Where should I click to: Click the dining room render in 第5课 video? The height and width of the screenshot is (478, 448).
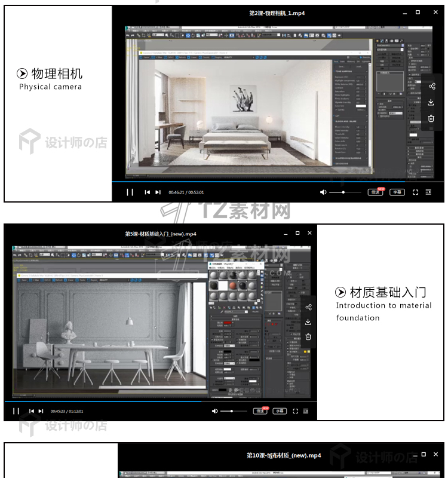point(112,335)
